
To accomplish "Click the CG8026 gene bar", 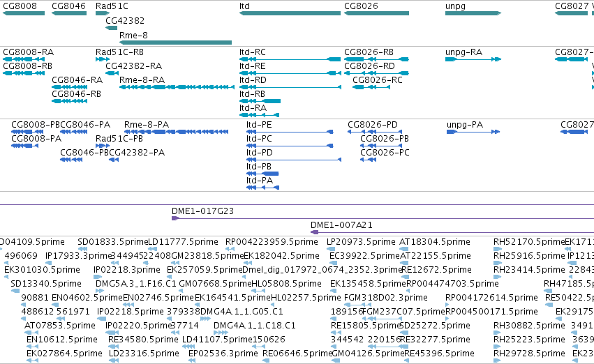I will (376, 13).
